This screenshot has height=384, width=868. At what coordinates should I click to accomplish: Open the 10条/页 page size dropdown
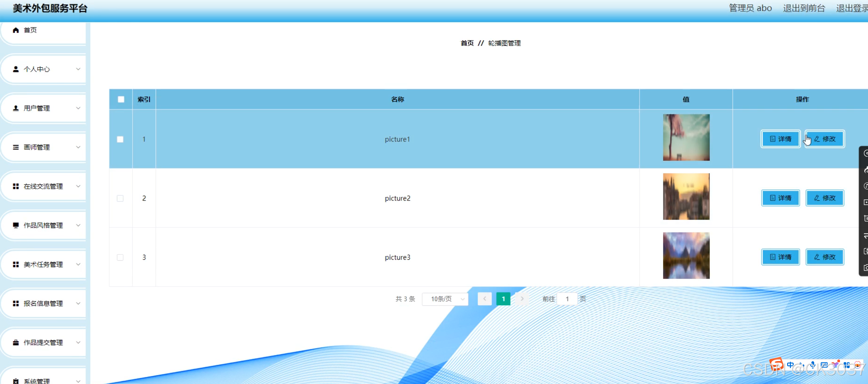445,299
